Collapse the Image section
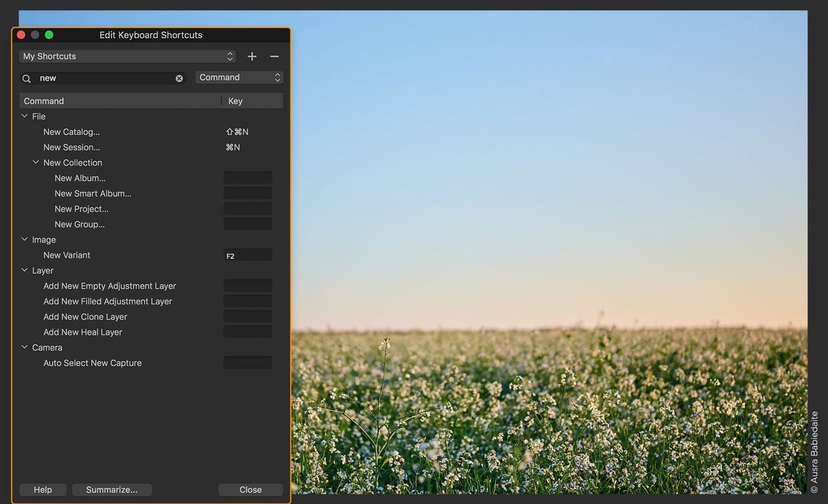Screen dimensions: 828x504 (x=25, y=240)
